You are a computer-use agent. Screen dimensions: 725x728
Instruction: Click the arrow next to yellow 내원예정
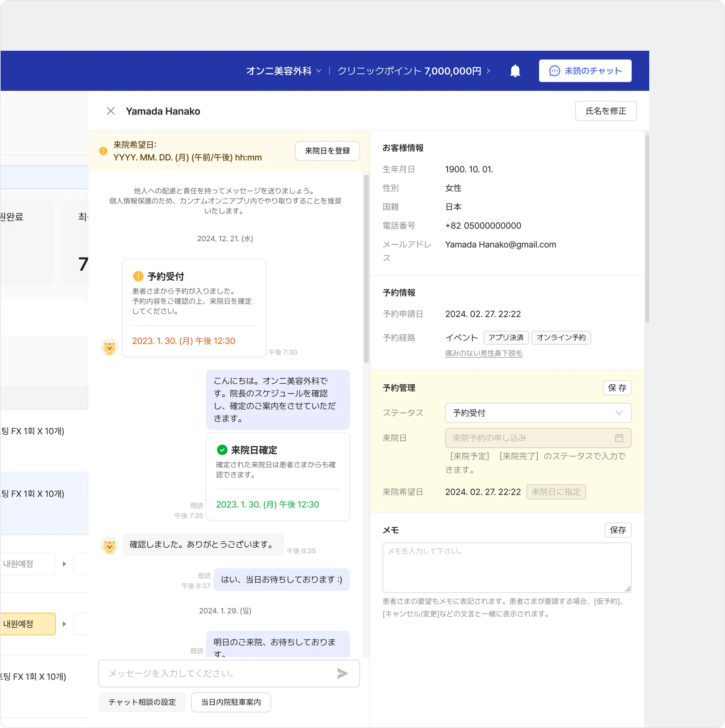click(x=64, y=624)
